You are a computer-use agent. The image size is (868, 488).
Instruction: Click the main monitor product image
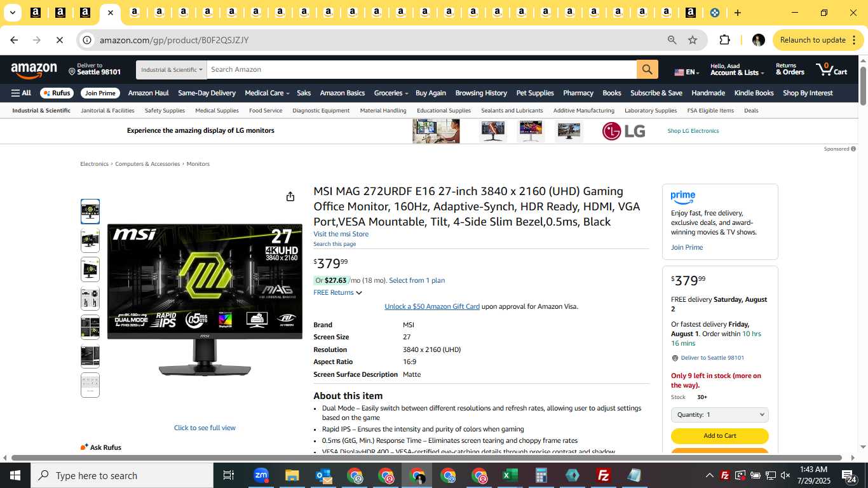pyautogui.click(x=205, y=300)
